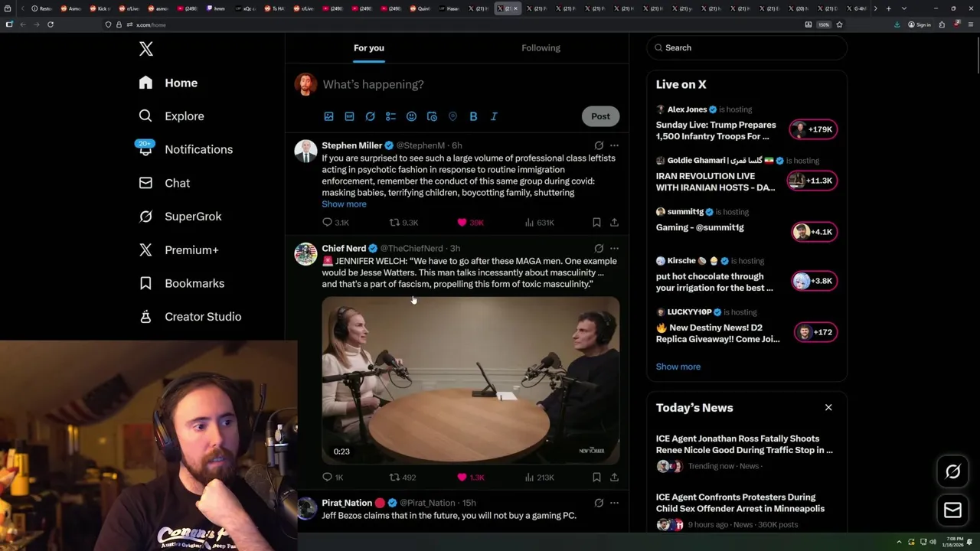Close the Today's News panel
980x551 pixels.
pos(828,408)
